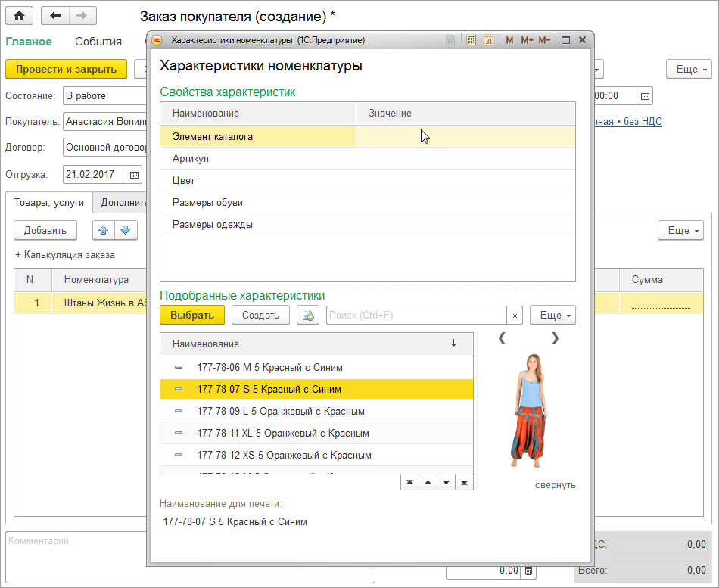Open the События section

98,42
